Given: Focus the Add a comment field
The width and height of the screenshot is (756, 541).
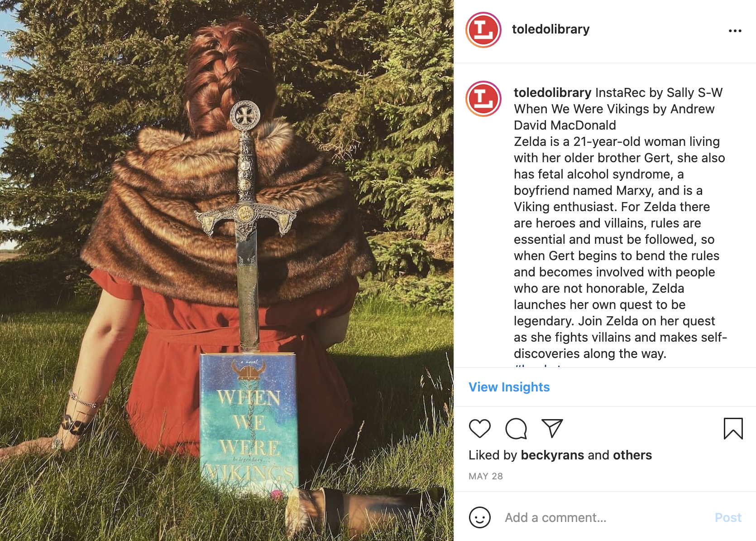Looking at the screenshot, I should pos(607,517).
